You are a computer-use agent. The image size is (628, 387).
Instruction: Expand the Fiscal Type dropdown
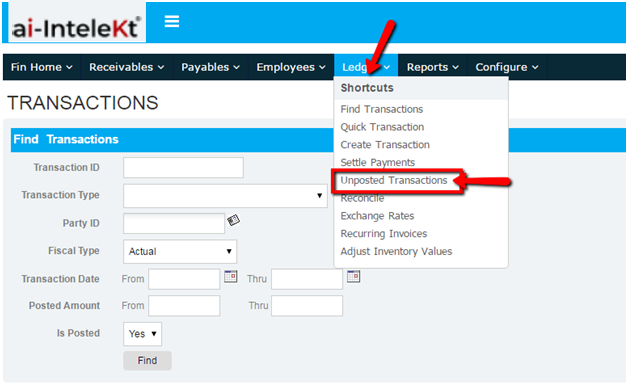coord(180,252)
